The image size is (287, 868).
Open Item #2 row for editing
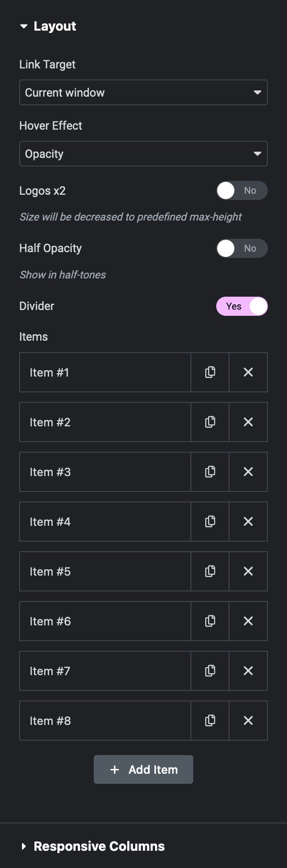coord(105,422)
